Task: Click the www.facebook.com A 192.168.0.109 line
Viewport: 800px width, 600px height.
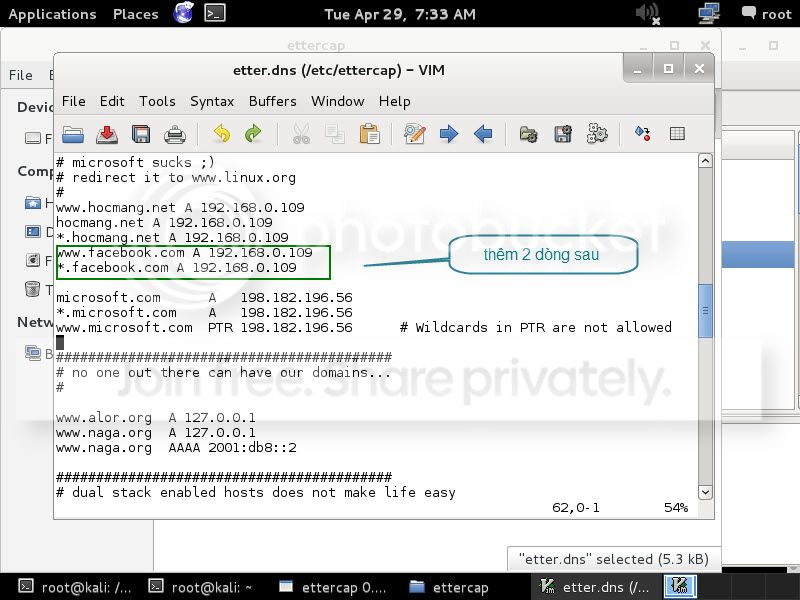Action: click(184, 253)
